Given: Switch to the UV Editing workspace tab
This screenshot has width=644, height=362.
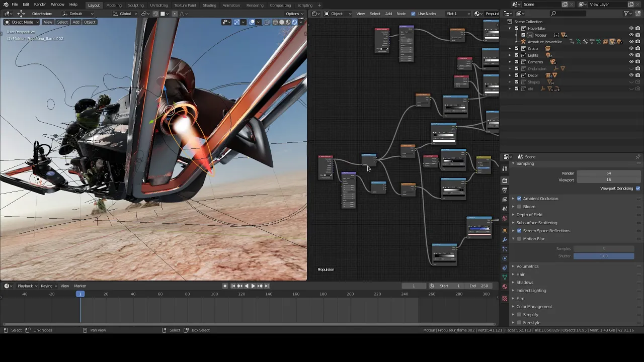Looking at the screenshot, I should coord(159,5).
